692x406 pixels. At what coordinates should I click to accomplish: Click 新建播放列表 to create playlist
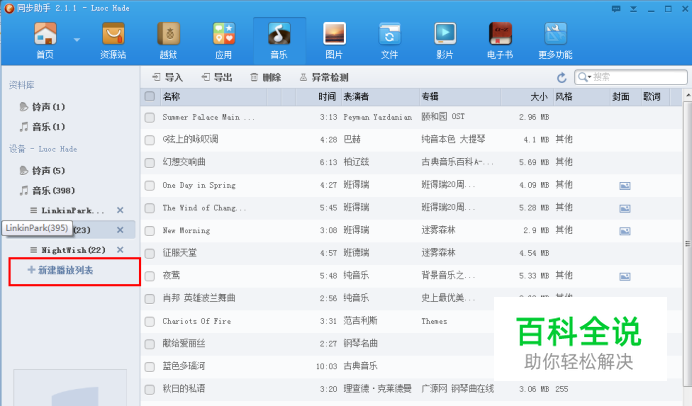coord(68,270)
